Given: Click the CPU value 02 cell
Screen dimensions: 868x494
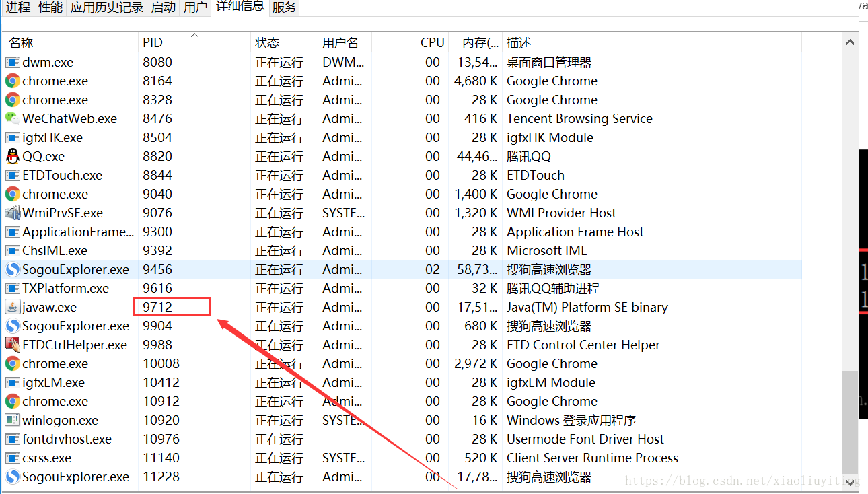Looking at the screenshot, I should (433, 269).
